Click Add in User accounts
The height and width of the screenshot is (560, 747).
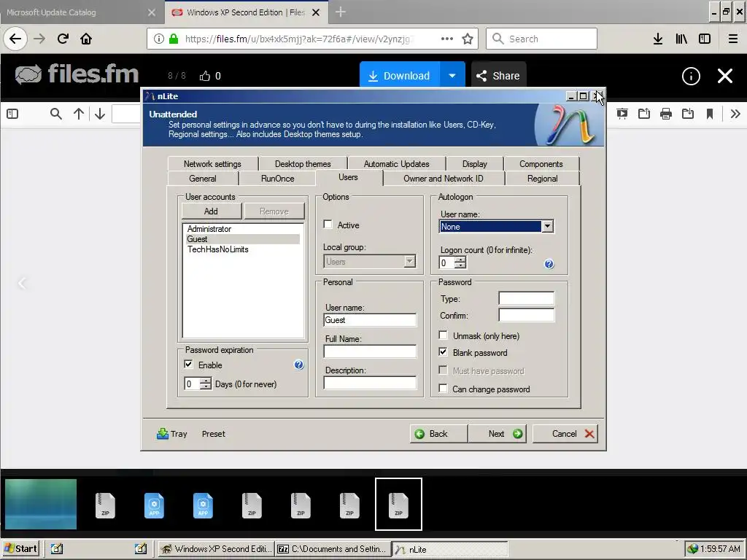point(211,211)
